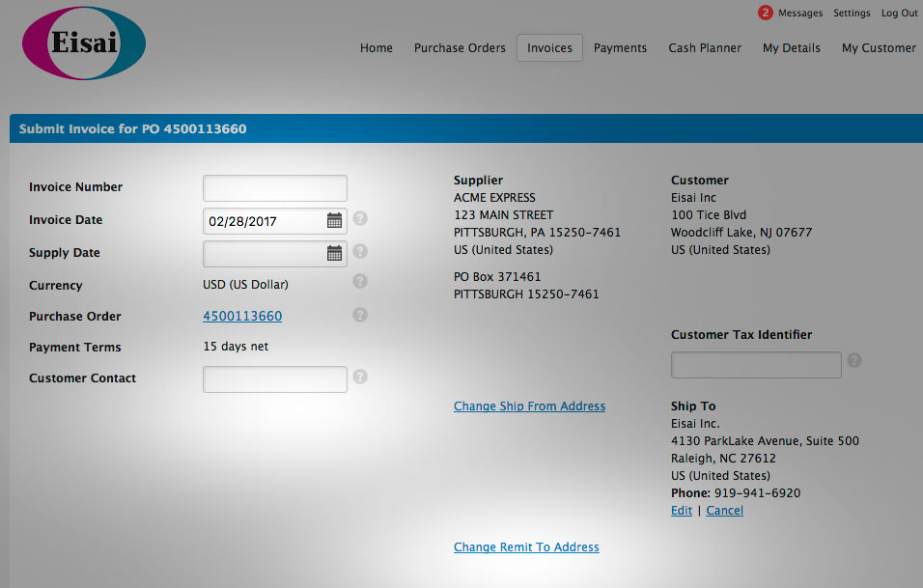The width and height of the screenshot is (923, 588).
Task: Click supplier address '123 MAIN STREET'
Action: 503,215
